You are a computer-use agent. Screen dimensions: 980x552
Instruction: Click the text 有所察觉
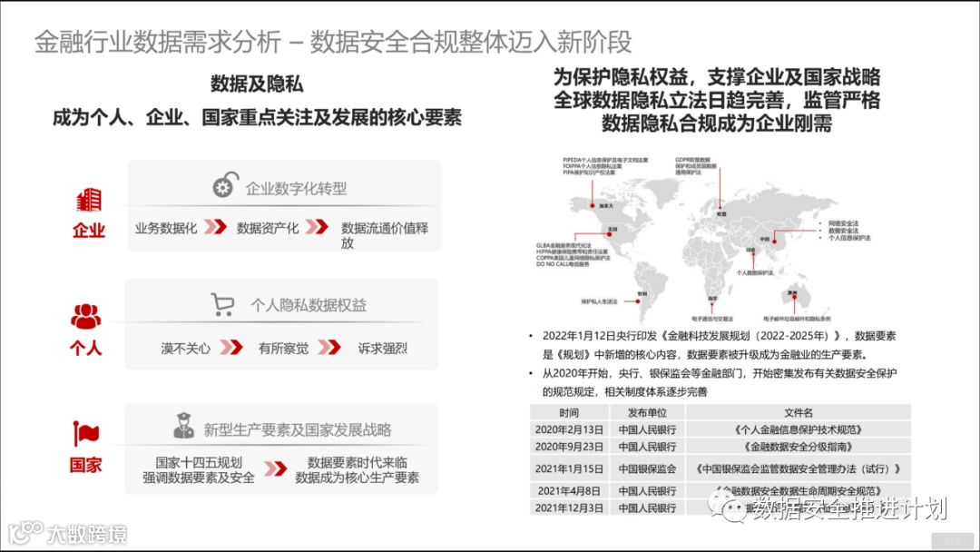pyautogui.click(x=283, y=349)
